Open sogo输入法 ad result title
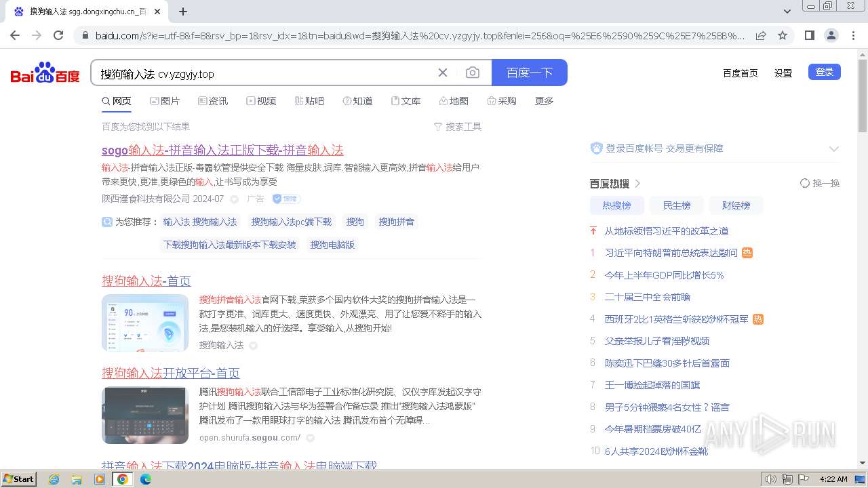This screenshot has height=488, width=868. [222, 150]
